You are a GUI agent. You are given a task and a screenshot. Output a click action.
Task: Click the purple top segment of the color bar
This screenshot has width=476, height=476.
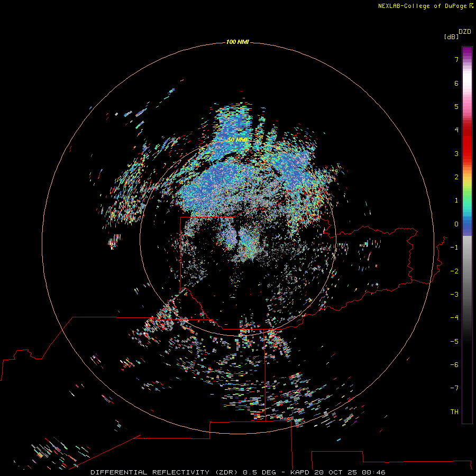[467, 52]
